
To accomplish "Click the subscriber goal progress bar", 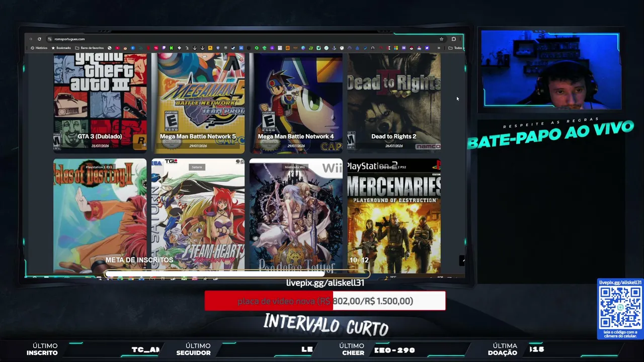I will [x=237, y=275].
